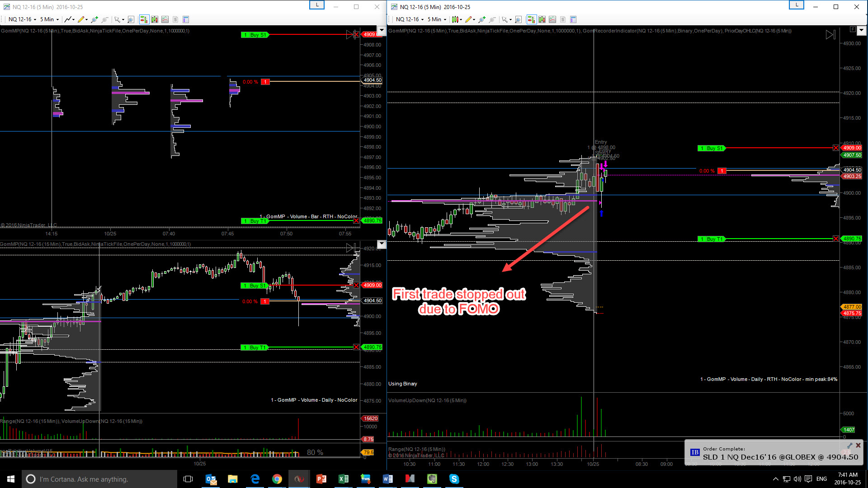Open Strategies icon in left window toolbar
Image resolution: width=868 pixels, height=488 pixels.
pos(165,19)
